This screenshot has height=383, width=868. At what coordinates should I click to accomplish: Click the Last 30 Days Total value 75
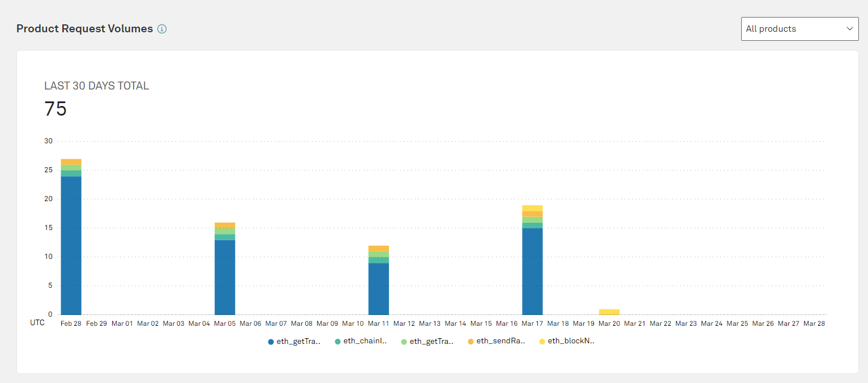(x=55, y=108)
